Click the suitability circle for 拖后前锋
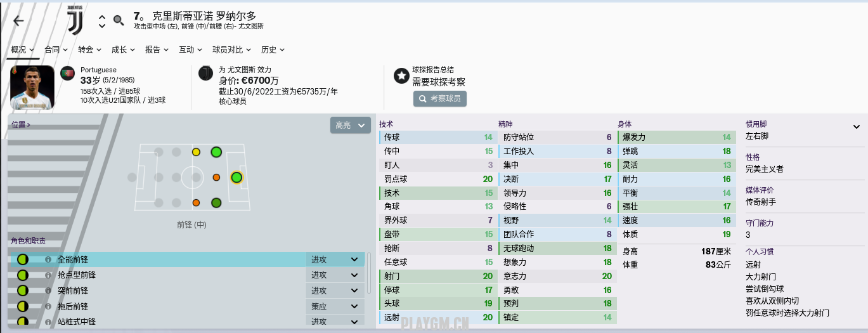Image resolution: width=868 pixels, height=333 pixels. pyautogui.click(x=23, y=306)
